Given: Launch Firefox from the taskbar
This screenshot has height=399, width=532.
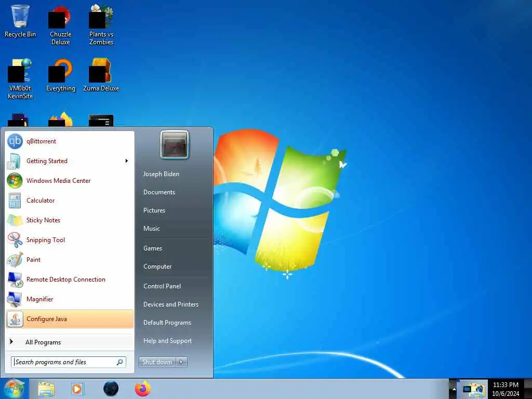Looking at the screenshot, I should [143, 389].
